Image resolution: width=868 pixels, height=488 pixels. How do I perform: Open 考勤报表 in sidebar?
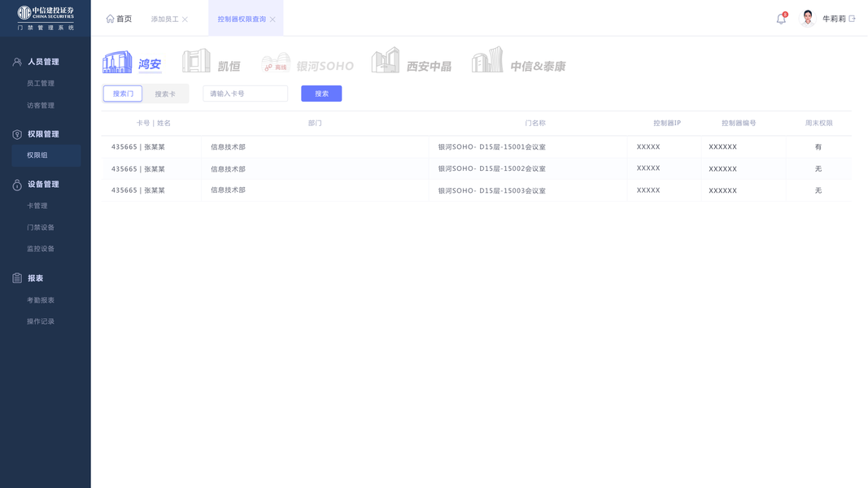pos(41,300)
